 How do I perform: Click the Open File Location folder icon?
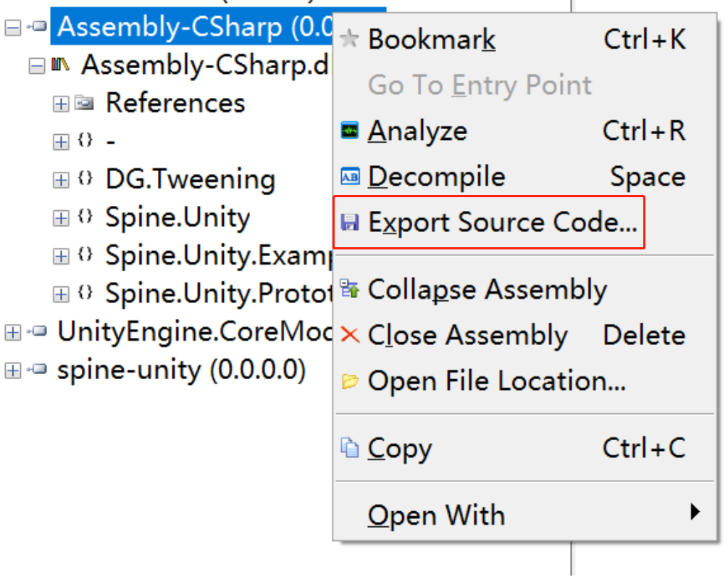(350, 381)
